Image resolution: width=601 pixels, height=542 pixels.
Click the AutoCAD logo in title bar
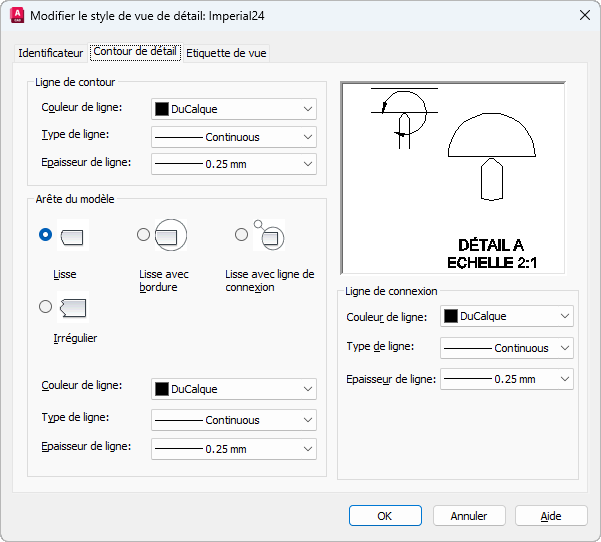17,16
